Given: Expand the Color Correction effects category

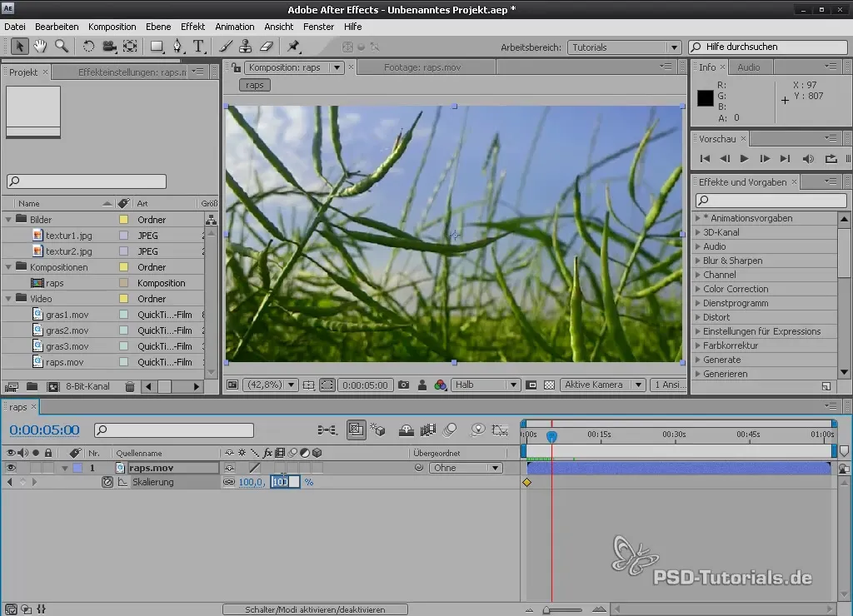Looking at the screenshot, I should coord(697,289).
